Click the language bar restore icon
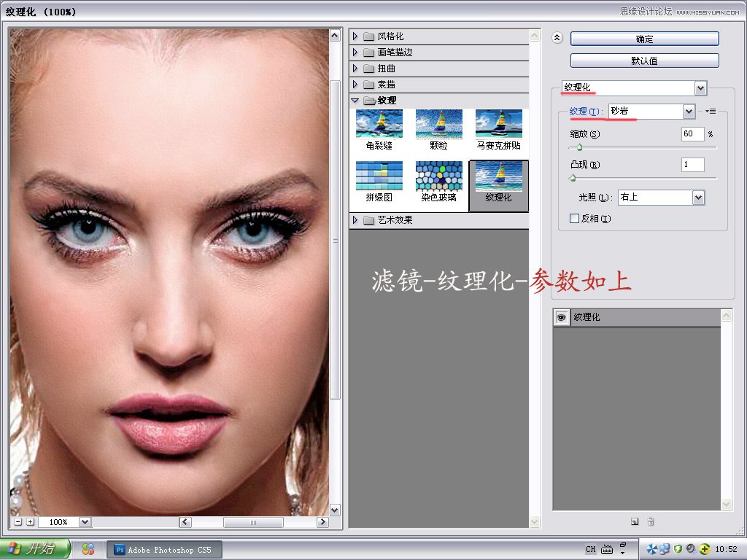The height and width of the screenshot is (560, 747). 623,545
